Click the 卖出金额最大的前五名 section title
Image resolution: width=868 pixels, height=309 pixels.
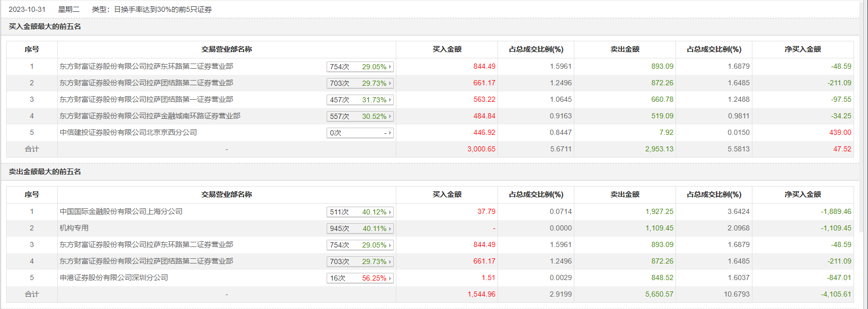(45, 172)
